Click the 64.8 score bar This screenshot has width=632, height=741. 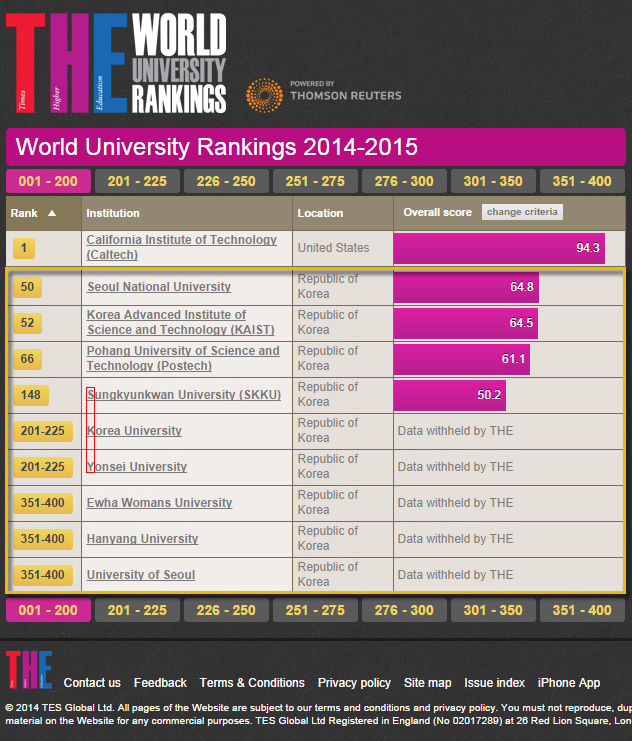point(466,287)
